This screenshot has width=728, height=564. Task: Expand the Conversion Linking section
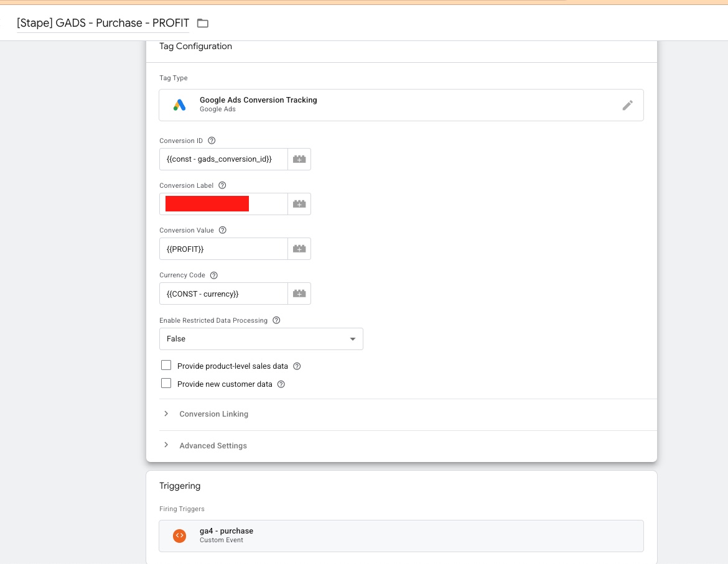(213, 414)
